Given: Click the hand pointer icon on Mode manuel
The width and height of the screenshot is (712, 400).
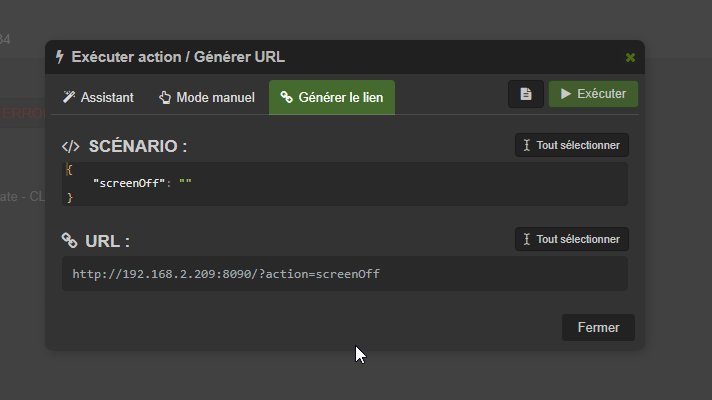Looking at the screenshot, I should [164, 97].
